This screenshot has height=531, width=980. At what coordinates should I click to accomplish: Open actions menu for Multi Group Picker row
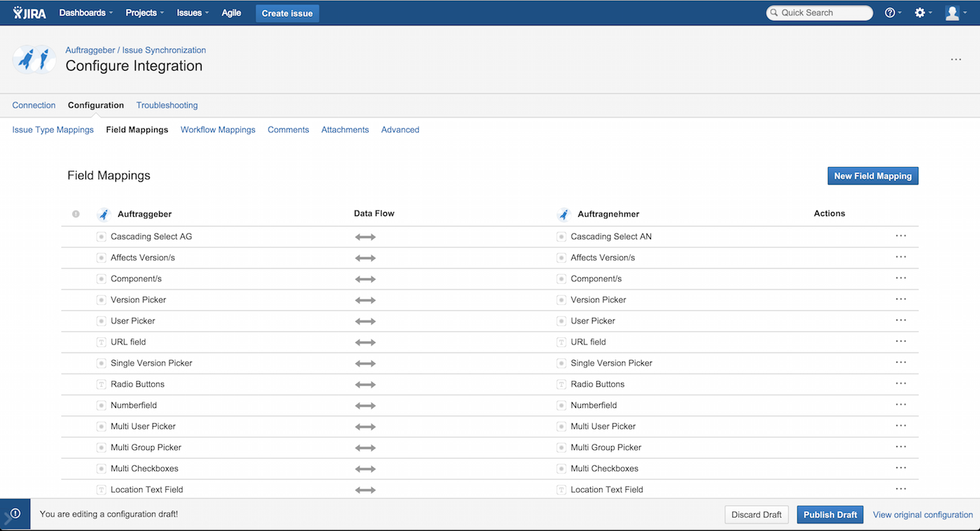tap(901, 446)
